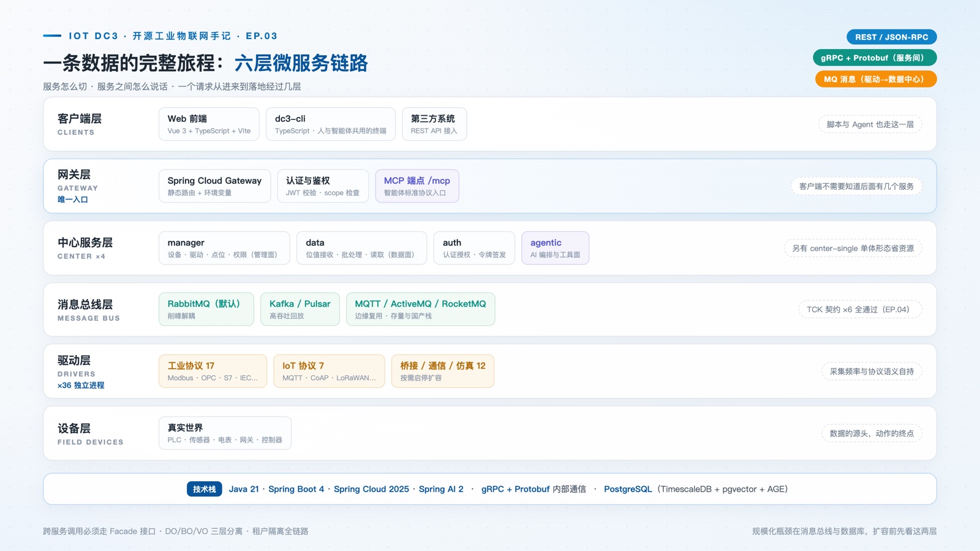
Task: Click the blue title text 六层微服务链路
Action: (x=301, y=63)
